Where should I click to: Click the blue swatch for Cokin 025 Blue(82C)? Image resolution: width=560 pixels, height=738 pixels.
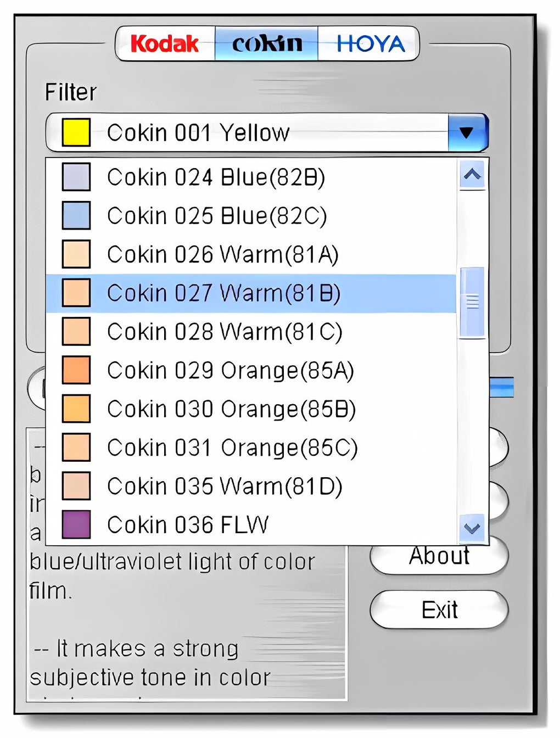(76, 215)
